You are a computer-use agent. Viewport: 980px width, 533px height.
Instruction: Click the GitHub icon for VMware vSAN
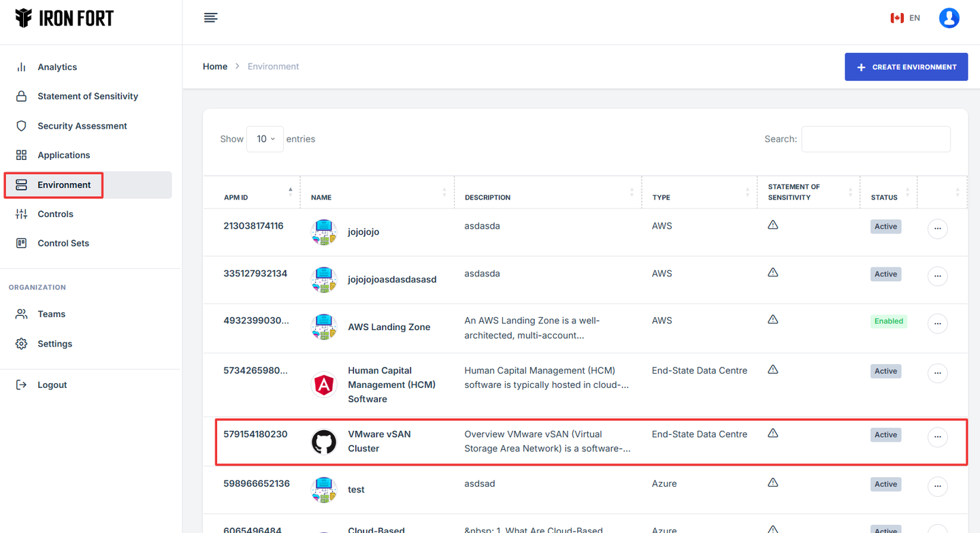[324, 442]
